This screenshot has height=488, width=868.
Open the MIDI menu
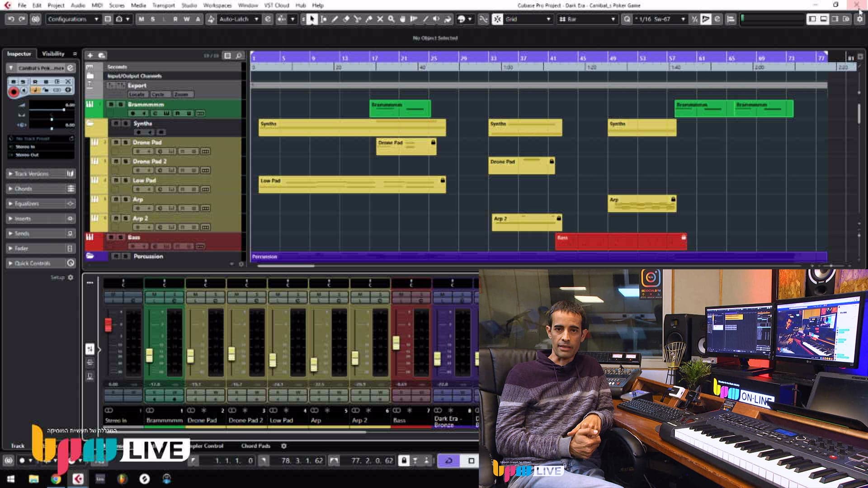coord(97,5)
